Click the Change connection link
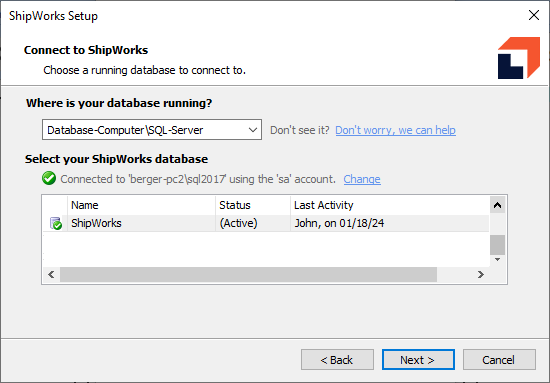The width and height of the screenshot is (550, 383). click(362, 179)
